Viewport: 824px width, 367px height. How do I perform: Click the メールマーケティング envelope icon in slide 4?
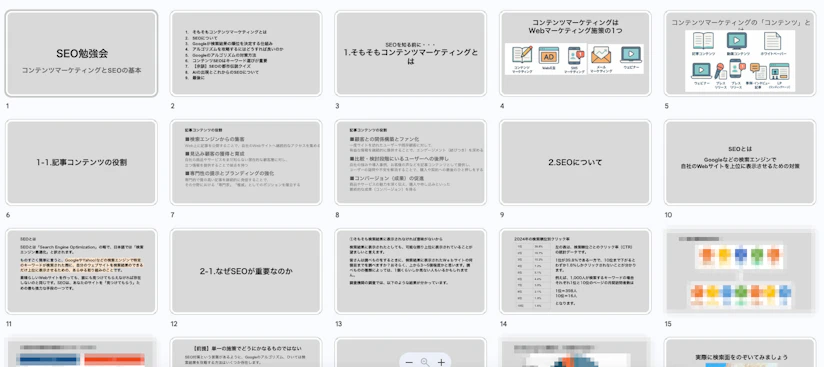click(601, 55)
